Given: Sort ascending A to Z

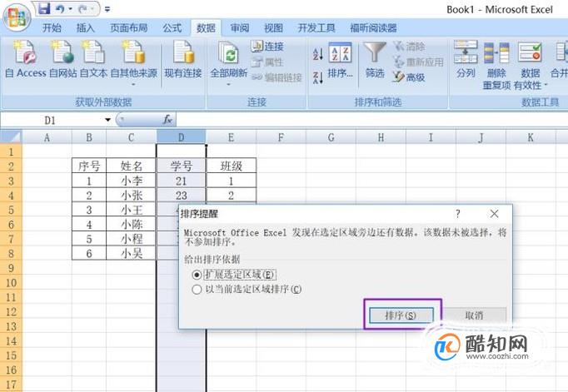Looking at the screenshot, I should [318, 54].
